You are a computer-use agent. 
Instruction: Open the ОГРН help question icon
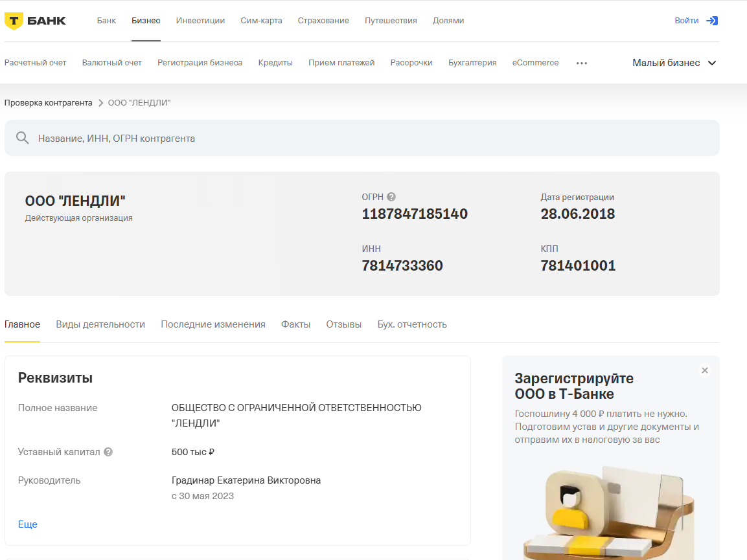[x=391, y=197]
